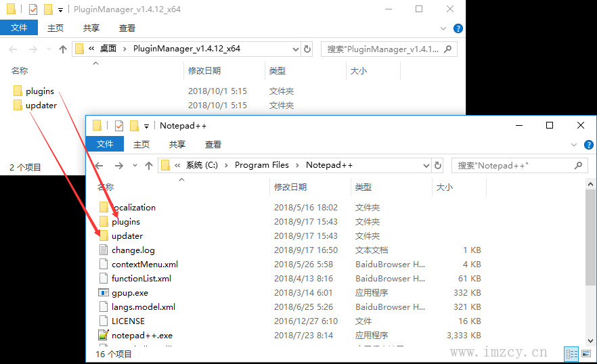Sort by 修改日期 column in Notepad++ window

point(290,187)
